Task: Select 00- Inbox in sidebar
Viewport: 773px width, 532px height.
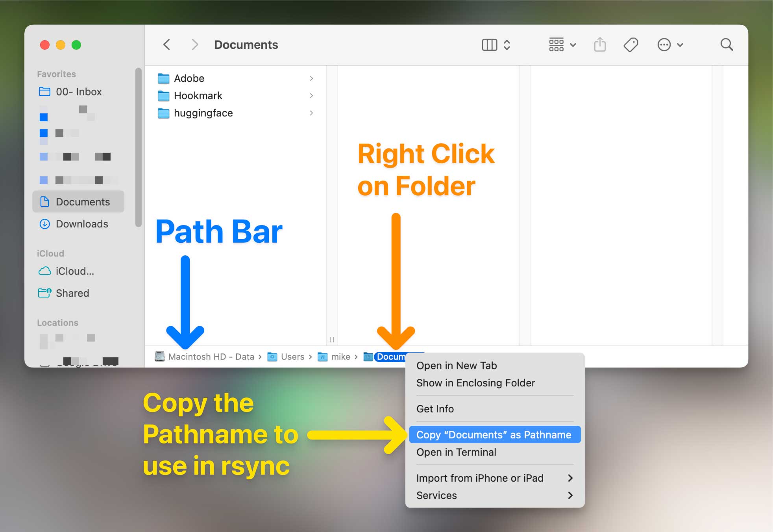Action: [x=79, y=92]
